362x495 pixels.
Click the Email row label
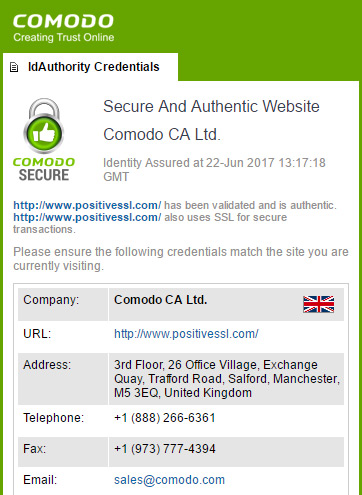[x=40, y=480]
